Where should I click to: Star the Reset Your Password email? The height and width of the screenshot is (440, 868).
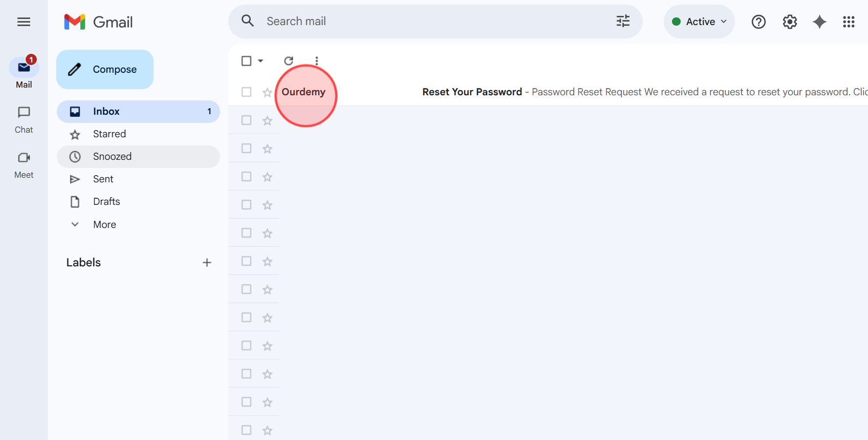[x=267, y=92]
